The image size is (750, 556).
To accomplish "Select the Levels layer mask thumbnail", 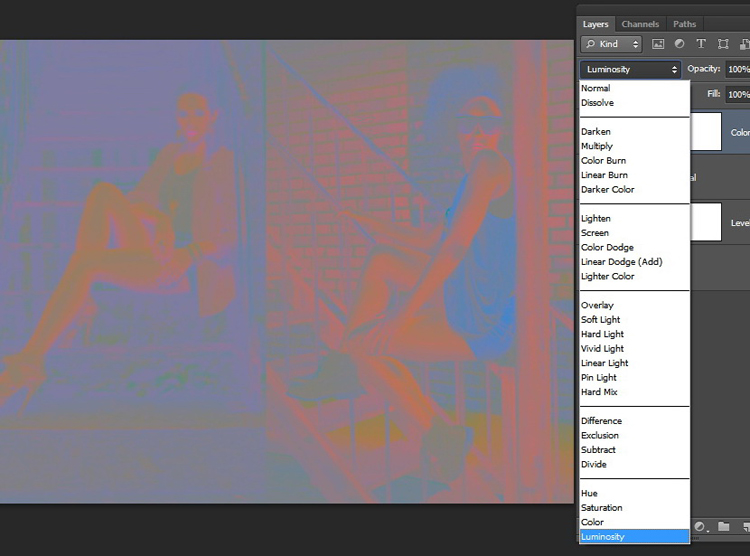I will (706, 222).
